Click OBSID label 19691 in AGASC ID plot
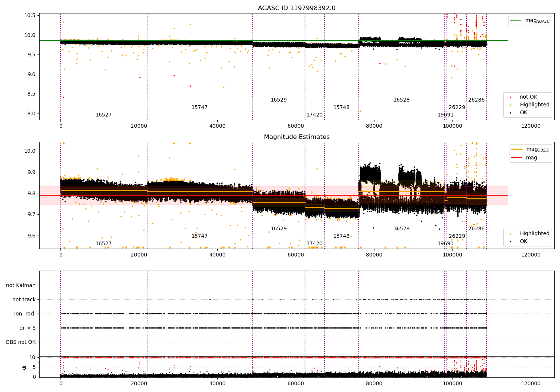 coord(445,115)
